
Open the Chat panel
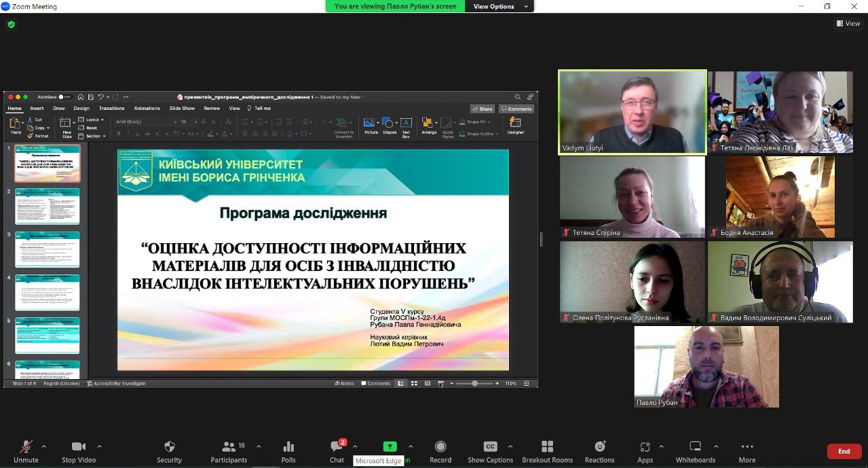[x=337, y=450]
